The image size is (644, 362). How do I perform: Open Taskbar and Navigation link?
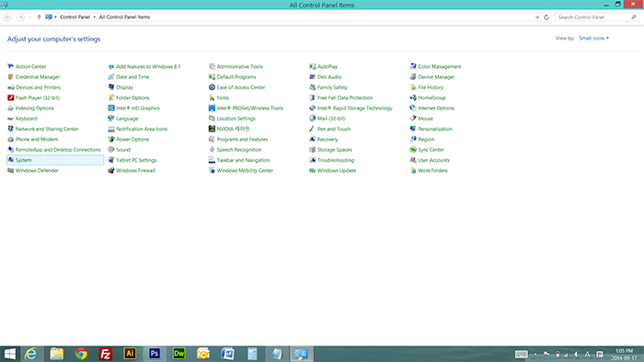243,160
